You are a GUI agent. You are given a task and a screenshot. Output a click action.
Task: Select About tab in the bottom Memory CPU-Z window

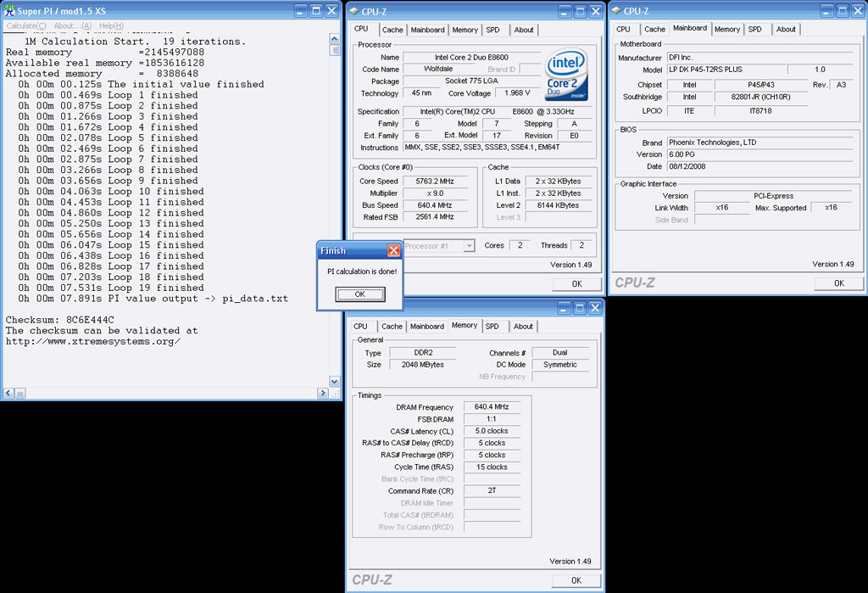pos(523,327)
